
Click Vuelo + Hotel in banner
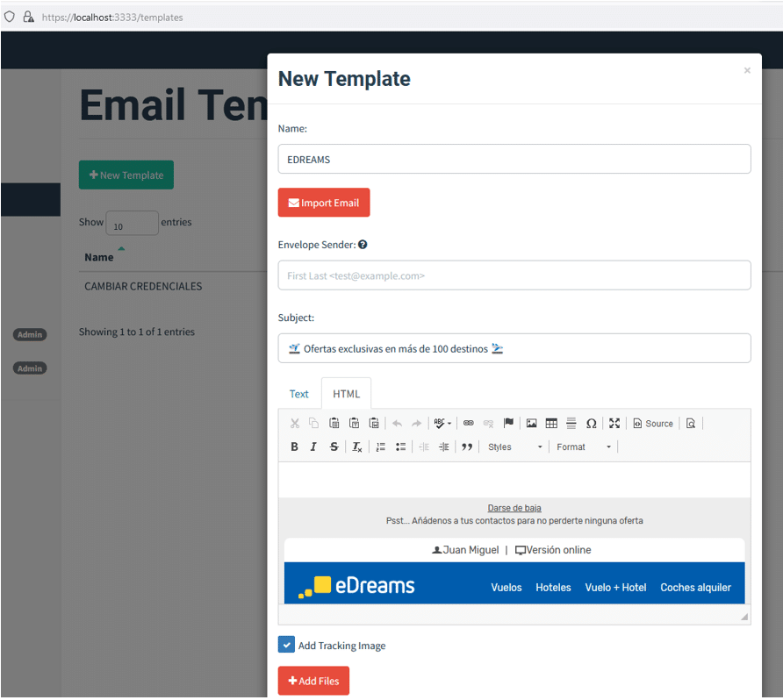[615, 587]
